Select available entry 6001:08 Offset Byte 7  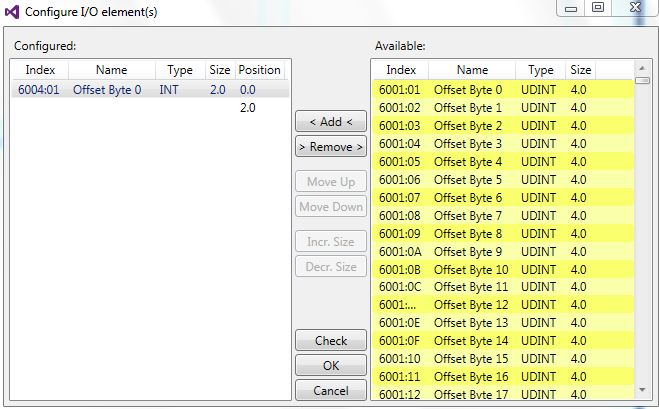503,216
